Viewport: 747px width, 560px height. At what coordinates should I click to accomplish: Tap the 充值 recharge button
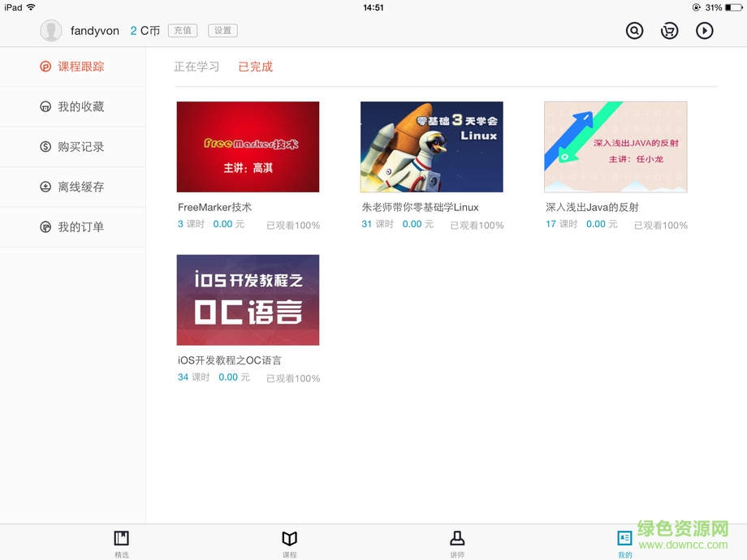[182, 30]
